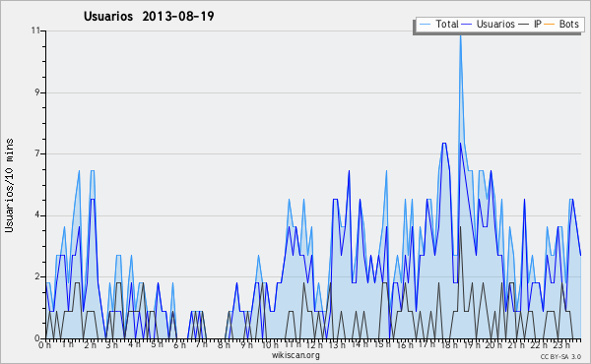Image resolution: width=591 pixels, height=364 pixels.
Task: Click the "13 h" x-axis label
Action: pos(337,344)
